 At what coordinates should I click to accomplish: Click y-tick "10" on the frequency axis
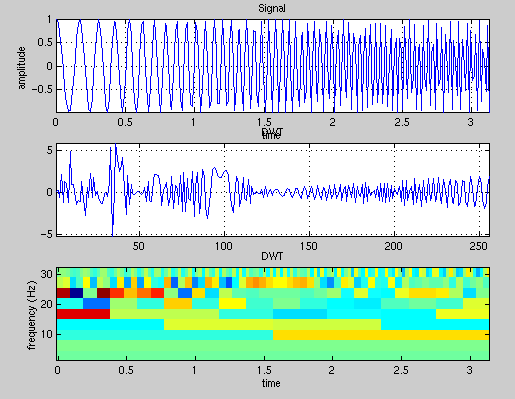tap(47, 334)
